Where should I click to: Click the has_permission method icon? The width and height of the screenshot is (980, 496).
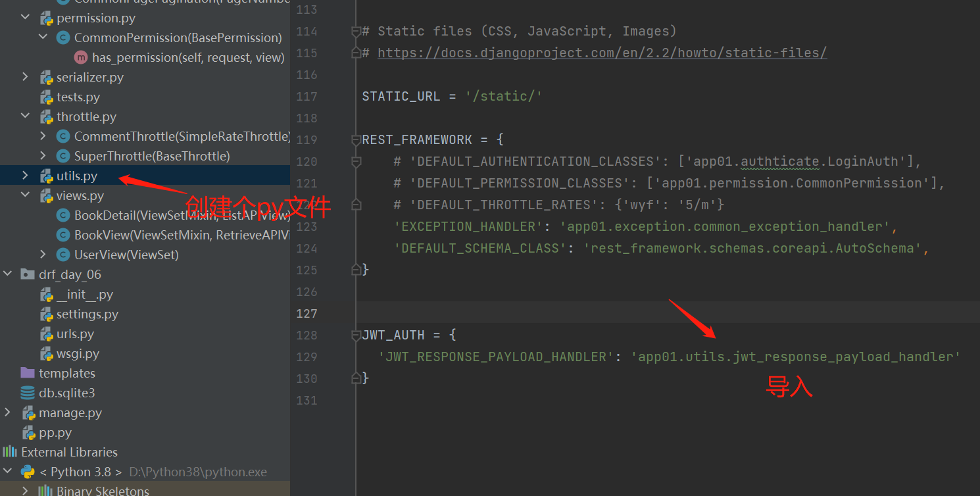coord(81,57)
